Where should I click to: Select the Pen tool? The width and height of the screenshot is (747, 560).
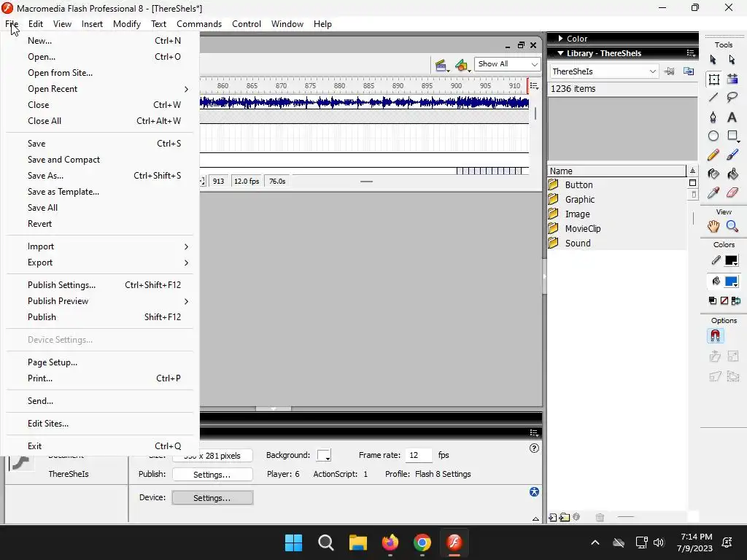click(x=713, y=117)
